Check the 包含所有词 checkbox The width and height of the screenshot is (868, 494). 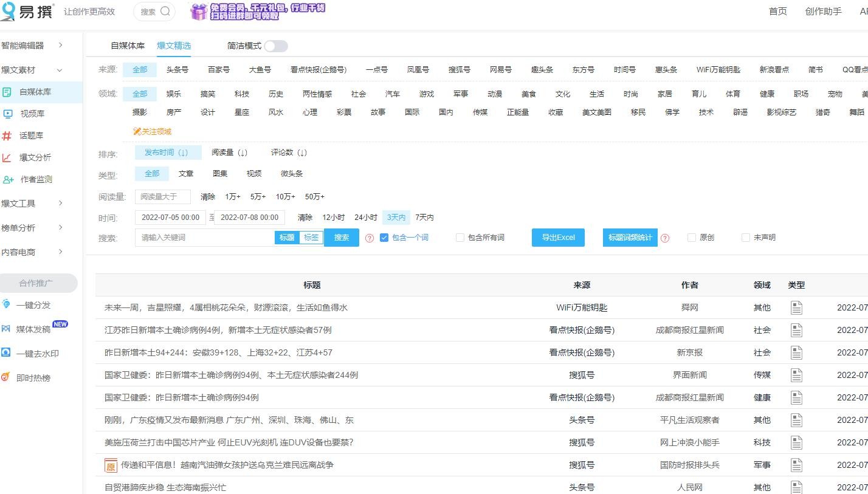[460, 238]
